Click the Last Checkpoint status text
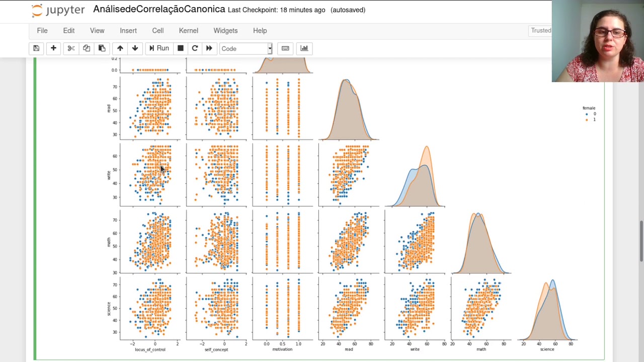 276,10
